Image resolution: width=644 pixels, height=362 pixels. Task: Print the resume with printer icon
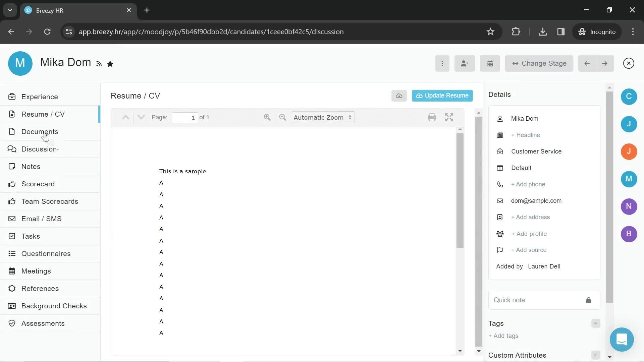point(432,117)
